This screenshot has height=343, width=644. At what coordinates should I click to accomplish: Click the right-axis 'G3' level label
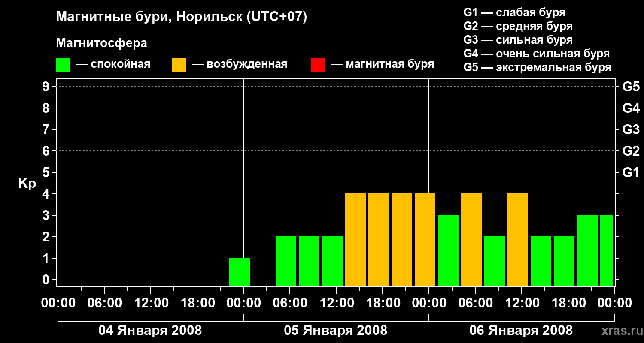click(631, 130)
